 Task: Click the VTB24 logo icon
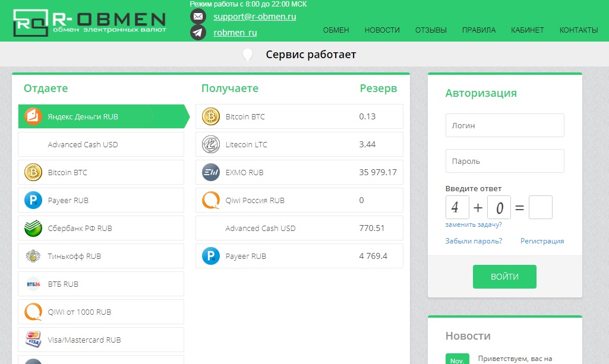(33, 284)
